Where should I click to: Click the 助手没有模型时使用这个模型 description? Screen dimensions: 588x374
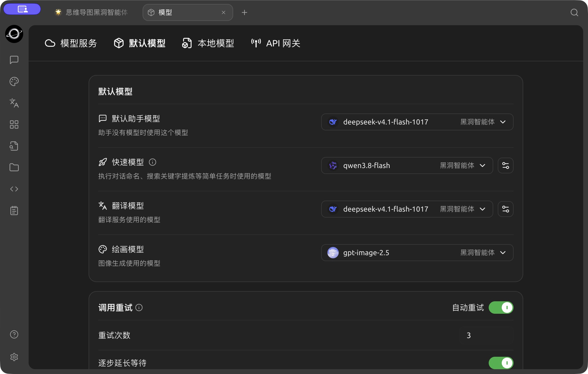[x=143, y=133]
